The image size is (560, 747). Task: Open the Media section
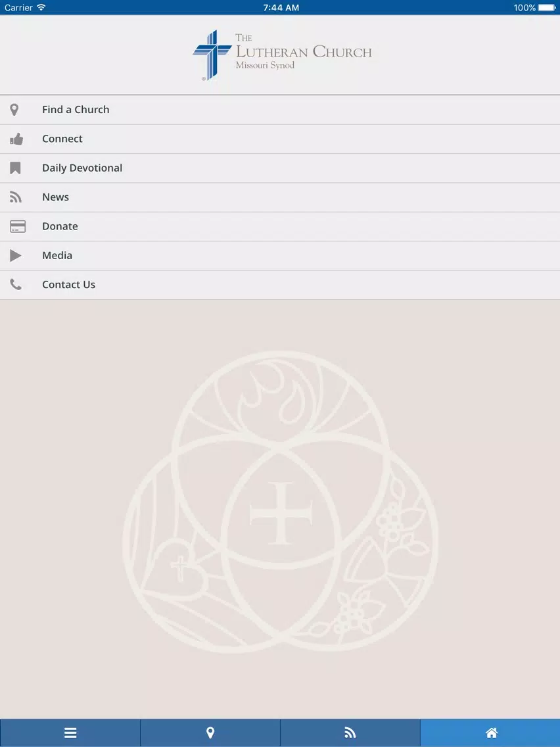pyautogui.click(x=280, y=255)
